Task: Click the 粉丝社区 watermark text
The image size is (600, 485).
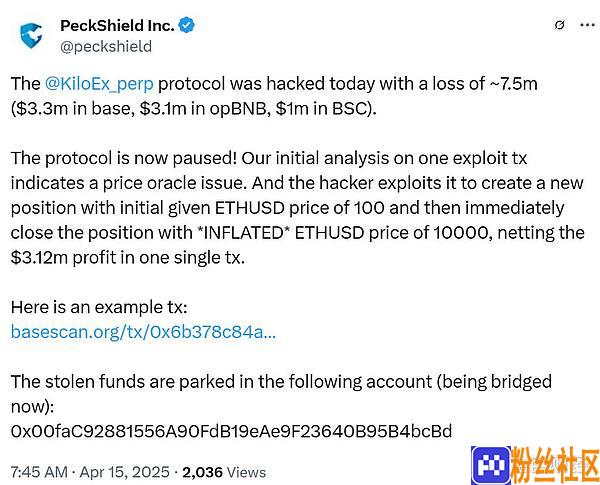Action: tap(555, 465)
